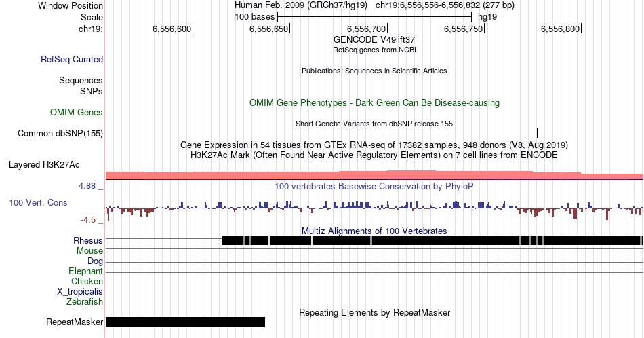Click the GENCODE V49lift37 track title
This screenshot has width=644, height=338.
pyautogui.click(x=374, y=40)
